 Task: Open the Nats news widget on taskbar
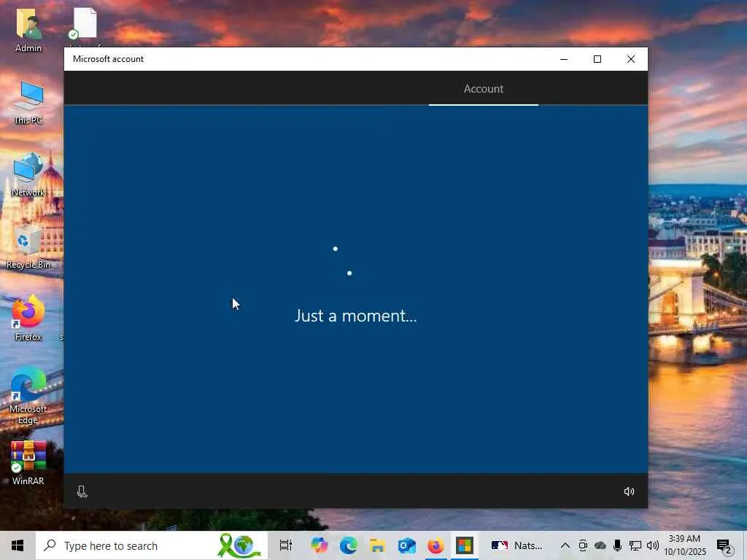[x=517, y=545]
